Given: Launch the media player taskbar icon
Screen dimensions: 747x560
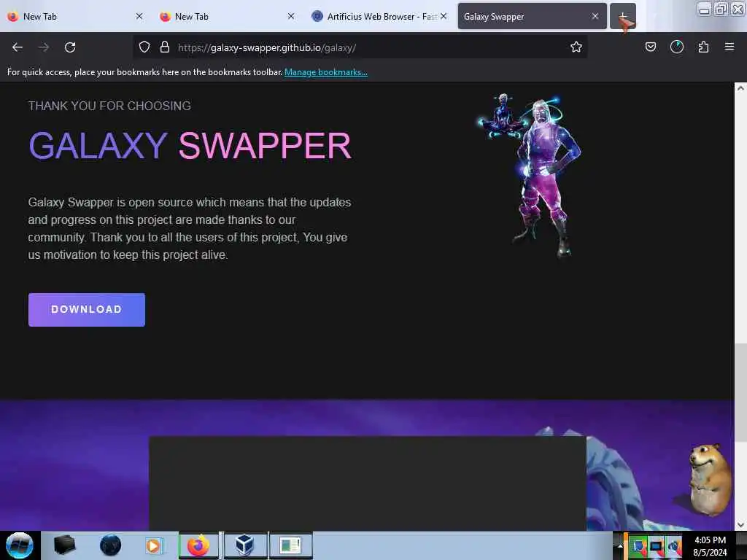Looking at the screenshot, I should pyautogui.click(x=153, y=545).
